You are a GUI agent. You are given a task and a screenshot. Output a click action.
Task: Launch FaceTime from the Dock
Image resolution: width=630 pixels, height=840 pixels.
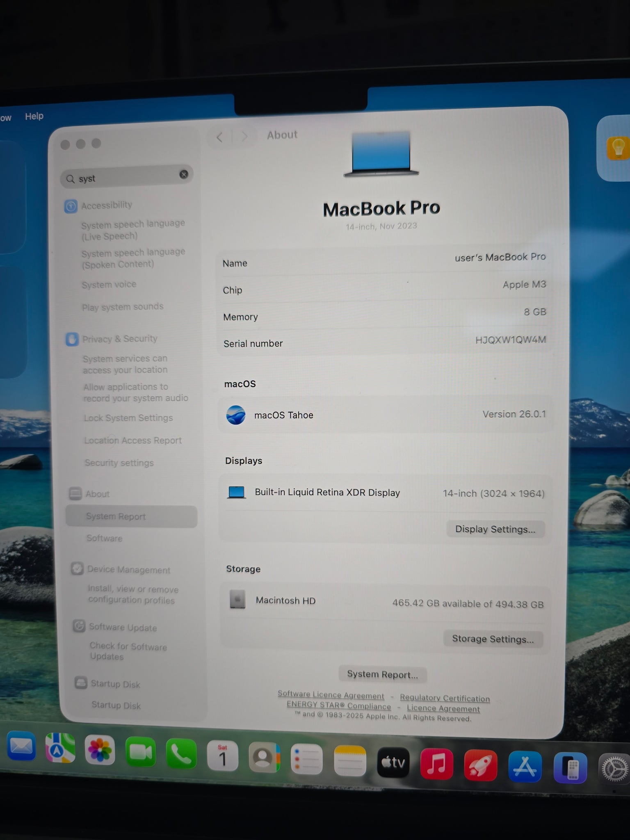[x=140, y=752]
